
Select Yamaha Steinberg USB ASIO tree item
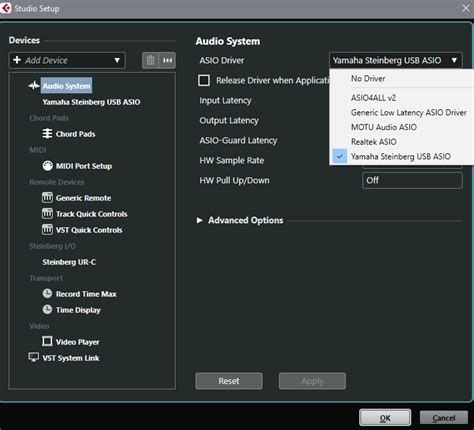(x=91, y=102)
